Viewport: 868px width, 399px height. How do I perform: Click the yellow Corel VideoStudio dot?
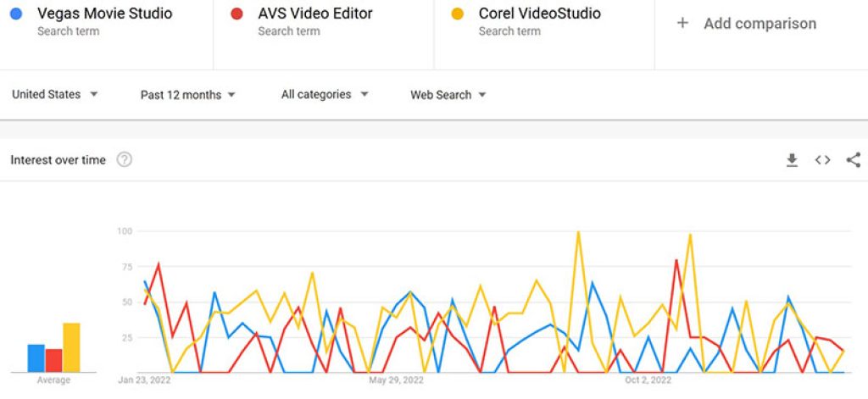tap(458, 14)
